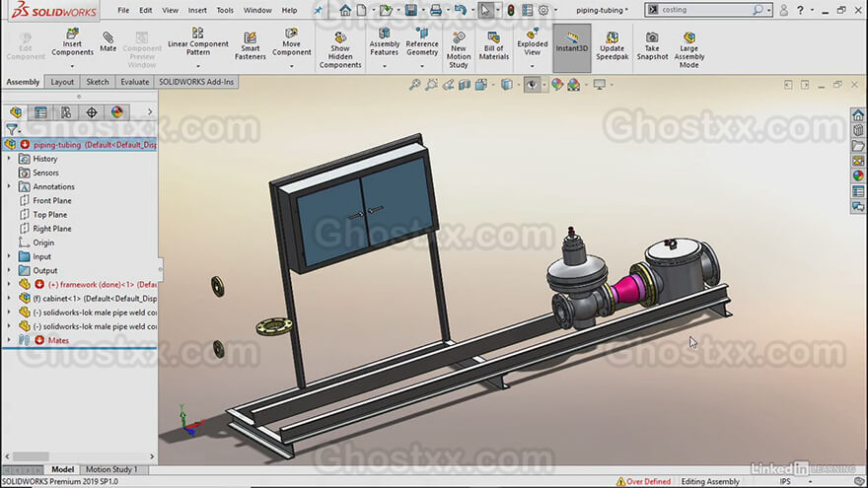
Task: Expand the Annotations tree item
Action: (x=9, y=186)
